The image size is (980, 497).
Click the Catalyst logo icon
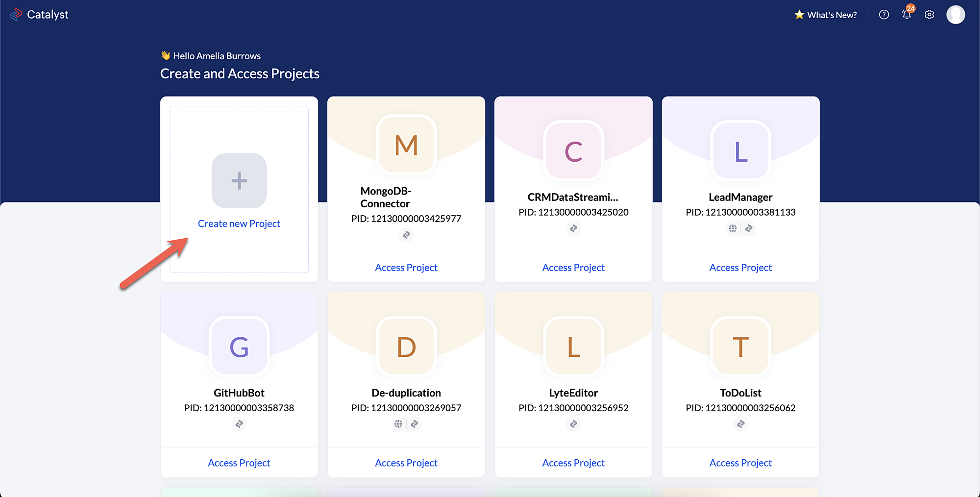[x=16, y=15]
